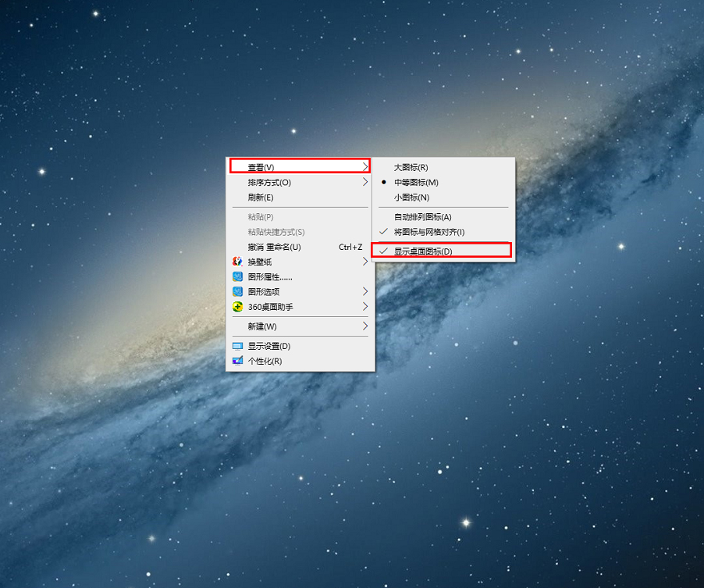Select 中等图标(M) radio option
Screen dimensions: 704x588
[443, 183]
